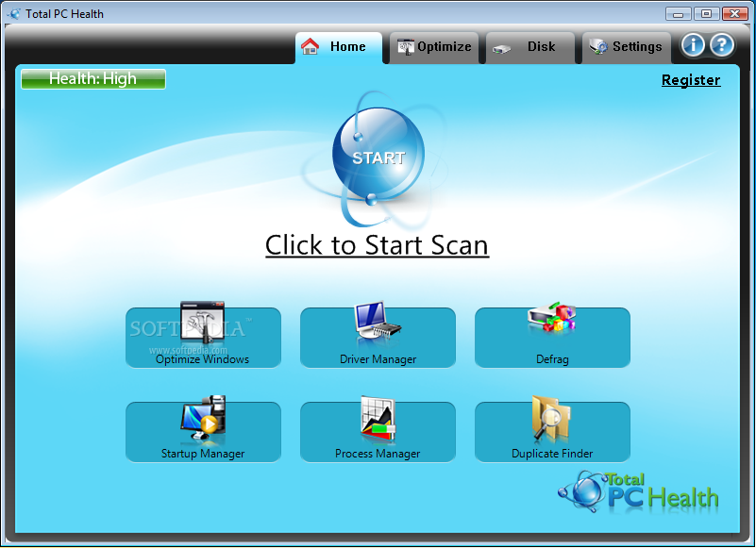Click the 'Optimize Windows' label
The image size is (756, 548).
203,359
